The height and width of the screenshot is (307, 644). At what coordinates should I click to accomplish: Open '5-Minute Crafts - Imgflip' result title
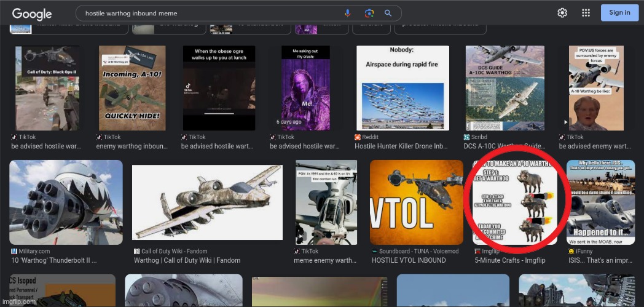(509, 260)
